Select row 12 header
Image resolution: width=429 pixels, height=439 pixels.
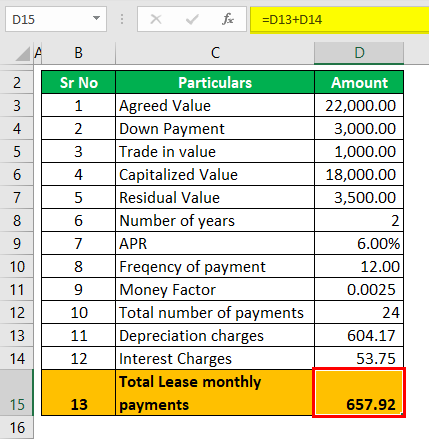[x=17, y=312]
